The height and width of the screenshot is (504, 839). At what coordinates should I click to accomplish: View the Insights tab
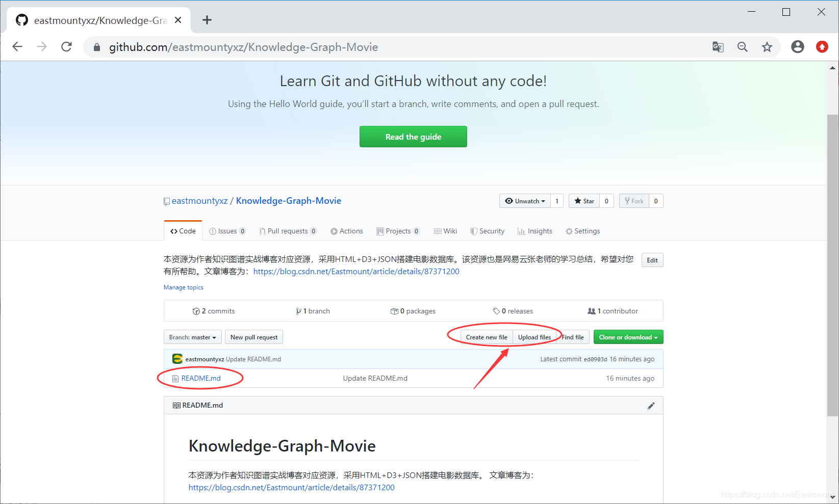click(x=535, y=231)
